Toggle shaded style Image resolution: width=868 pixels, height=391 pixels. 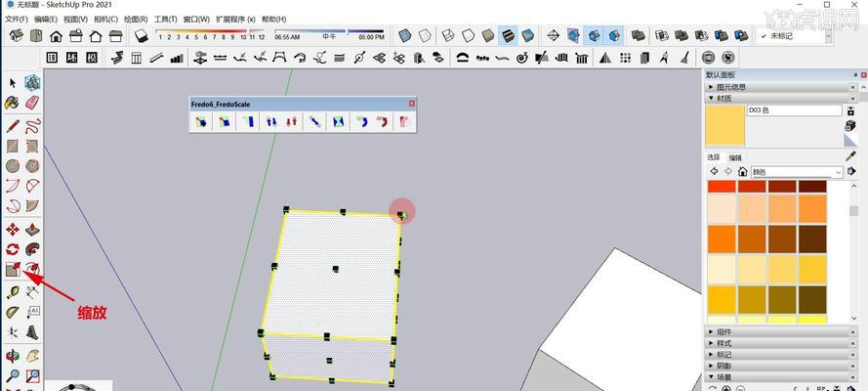coord(487,36)
